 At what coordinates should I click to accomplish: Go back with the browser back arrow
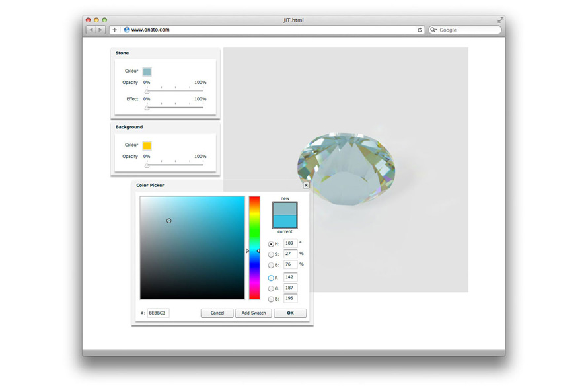[91, 30]
